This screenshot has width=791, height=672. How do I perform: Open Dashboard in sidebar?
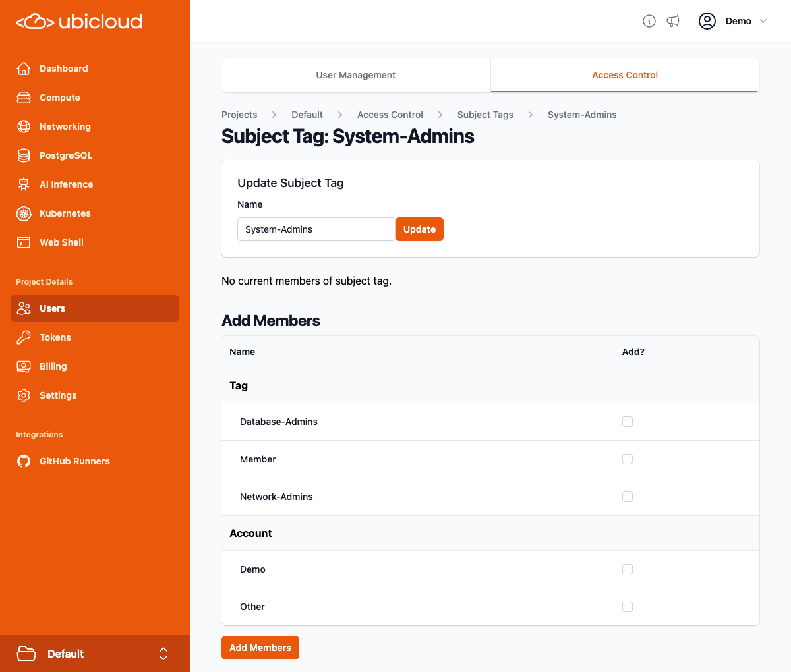95,69
